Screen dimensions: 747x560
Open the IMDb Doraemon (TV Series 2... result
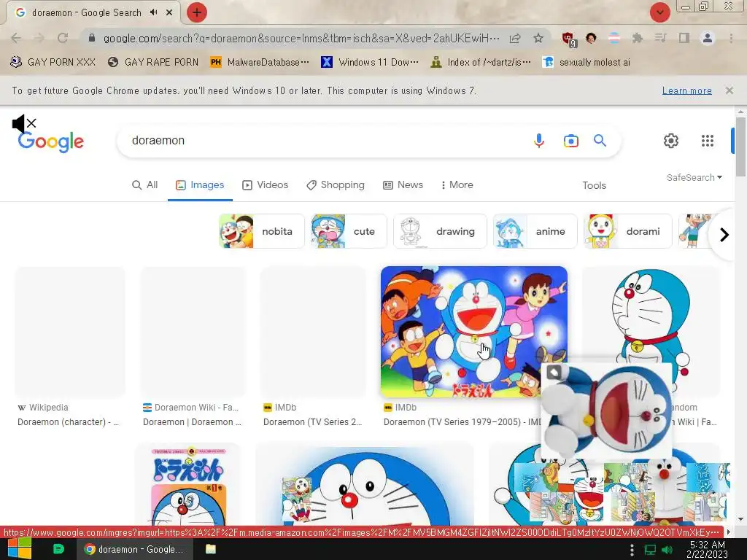click(313, 422)
